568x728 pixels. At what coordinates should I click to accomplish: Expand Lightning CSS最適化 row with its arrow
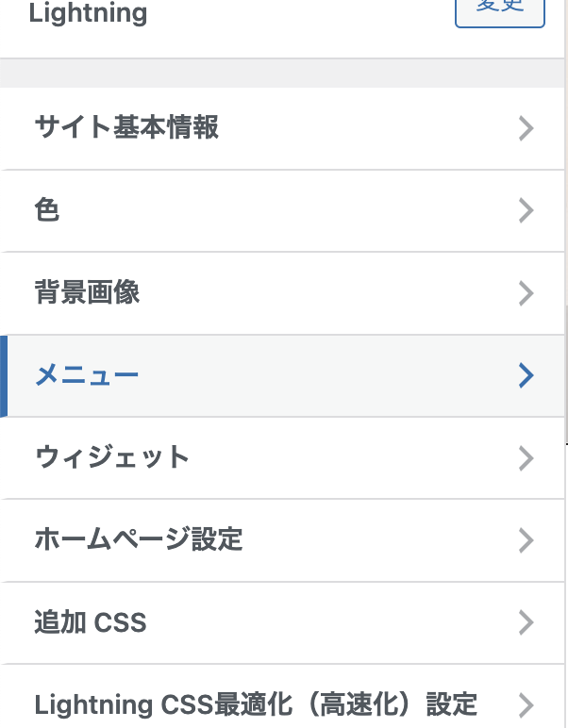[526, 704]
